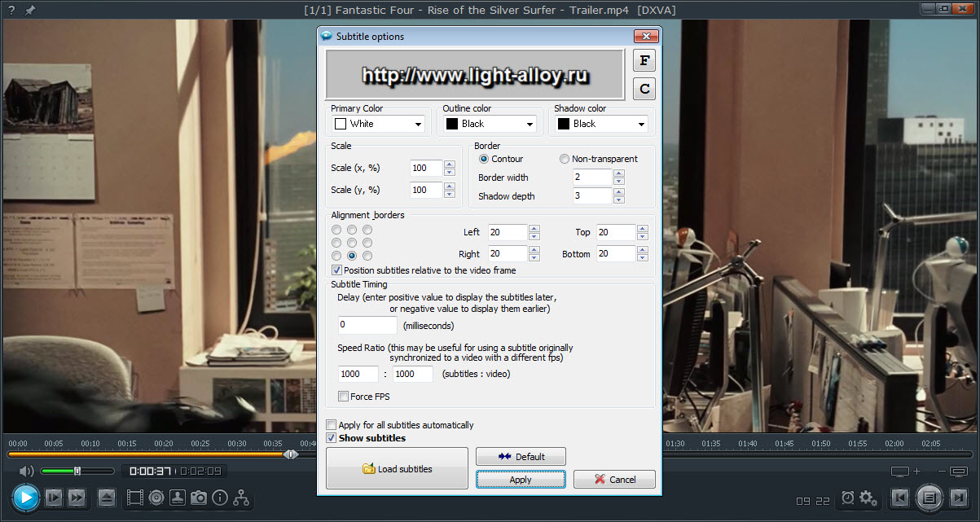
Task: Click the eject open-file icon
Action: 107,497
